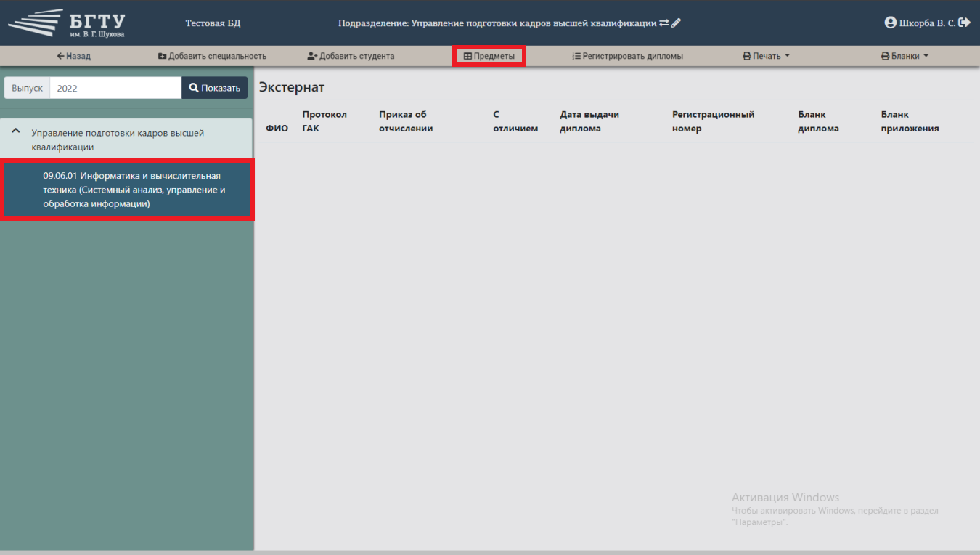This screenshot has width=980, height=555.
Task: Click the Приказ об отчислении column header
Action: 406,121
